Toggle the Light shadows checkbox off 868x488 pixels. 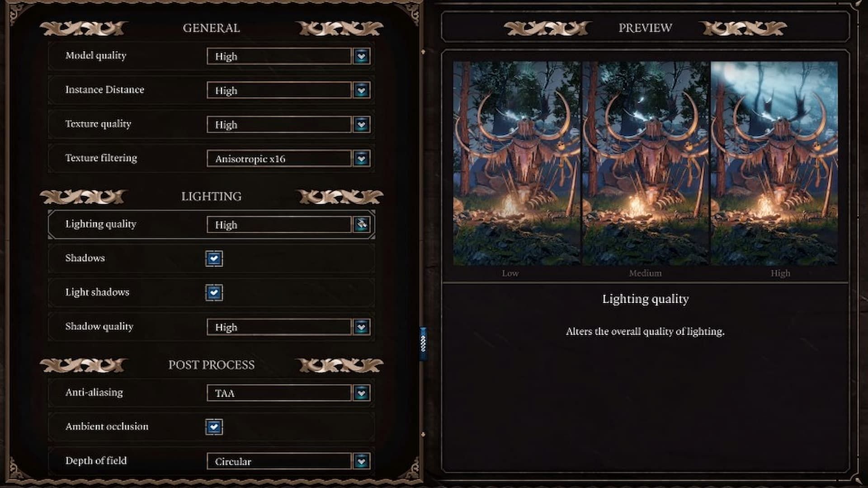[213, 292]
